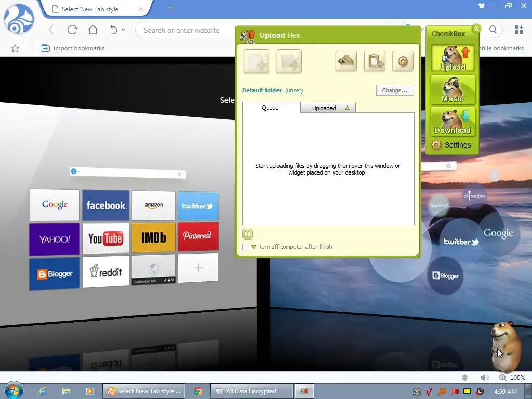The width and height of the screenshot is (532, 399).
Task: Select the YouTube tile
Action: pos(105,238)
